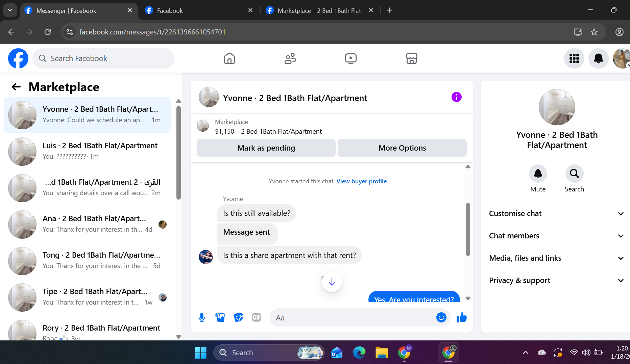This screenshot has height=364, width=630.
Task: Open the install app icon in address bar
Action: [x=578, y=32]
